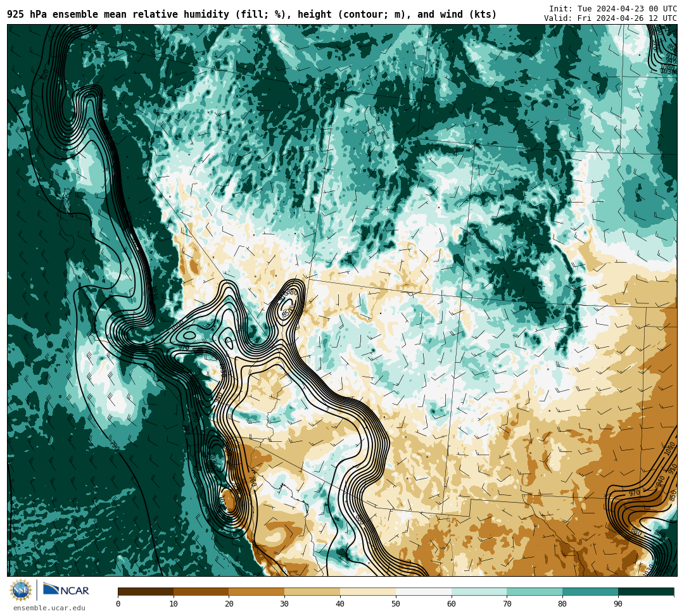Click the 970 contour label at lower right

[x=634, y=493]
